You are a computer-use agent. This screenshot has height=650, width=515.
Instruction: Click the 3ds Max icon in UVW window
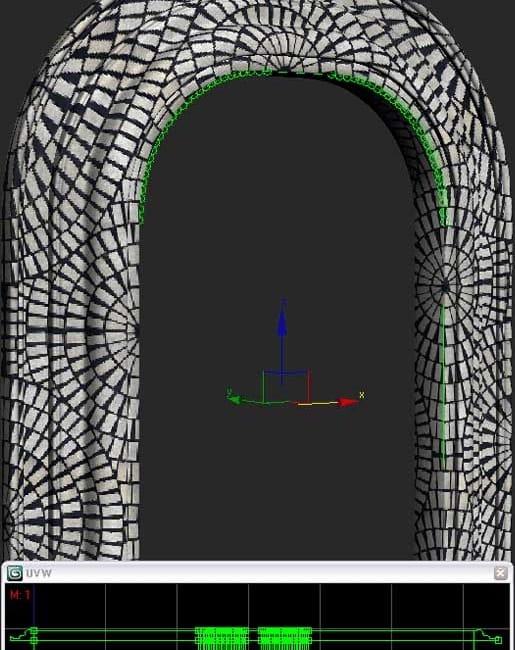coord(15,573)
